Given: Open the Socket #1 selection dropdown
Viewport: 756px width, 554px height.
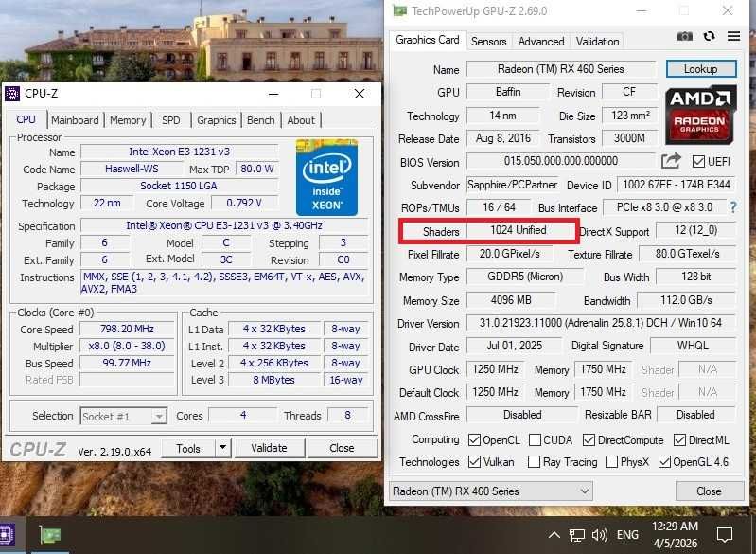Looking at the screenshot, I should tap(123, 416).
